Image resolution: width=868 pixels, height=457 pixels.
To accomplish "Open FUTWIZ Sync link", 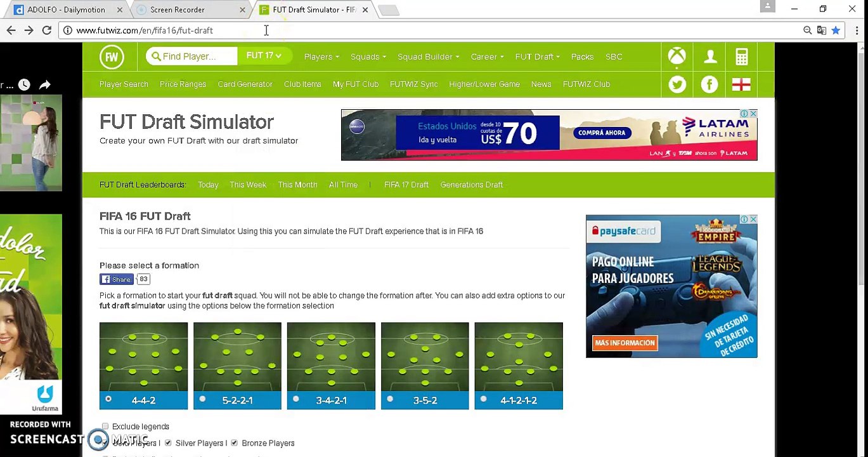I will (x=413, y=84).
